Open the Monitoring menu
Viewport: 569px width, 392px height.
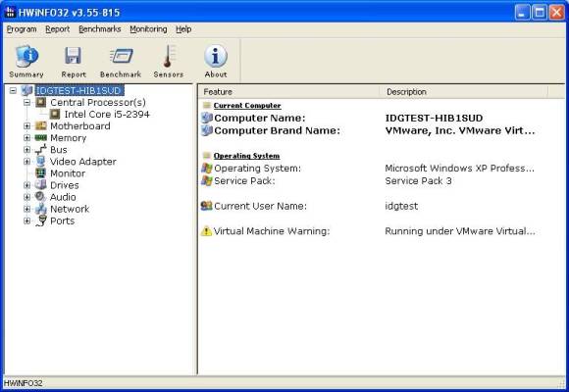point(148,29)
